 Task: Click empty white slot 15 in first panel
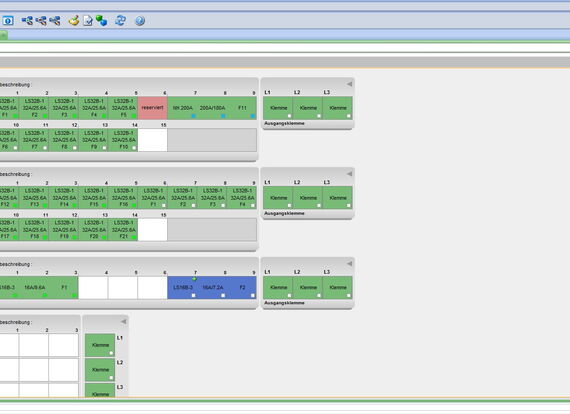click(x=153, y=140)
